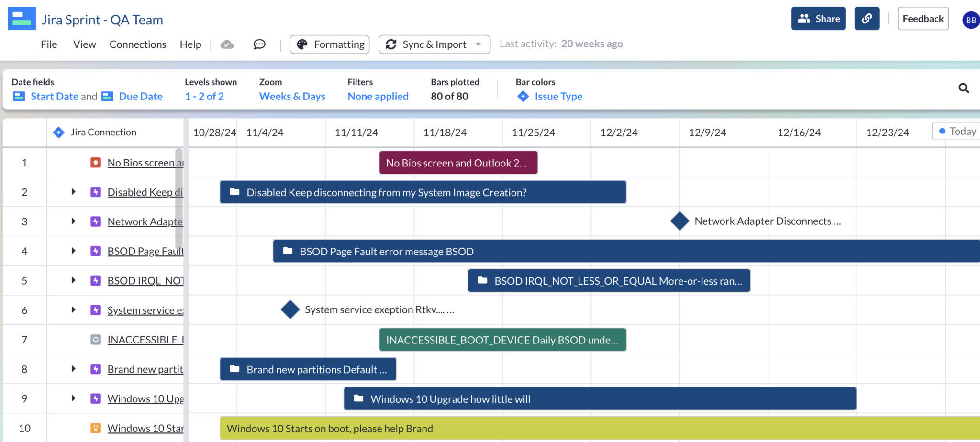Click the bug icon on the No Bios screen row
Screen dimensions: 980x442
tap(96, 162)
